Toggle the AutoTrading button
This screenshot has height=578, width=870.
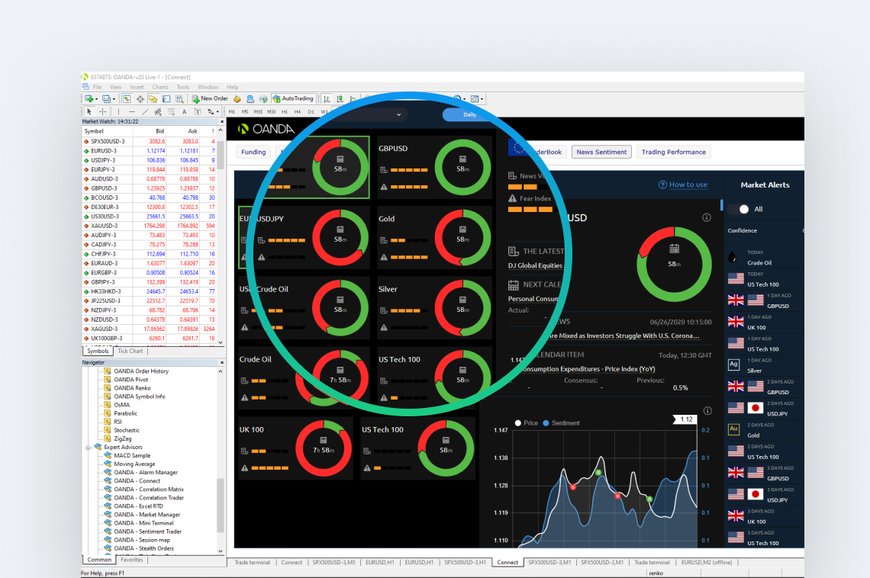[293, 99]
